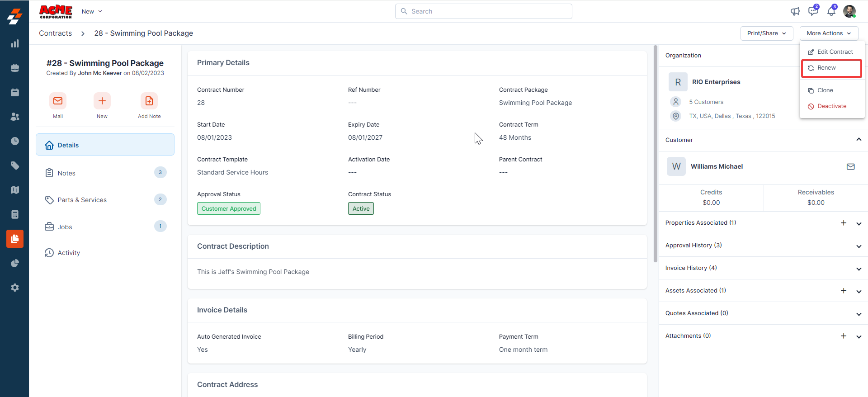
Task: Expand the Invoice History section
Action: (859, 269)
